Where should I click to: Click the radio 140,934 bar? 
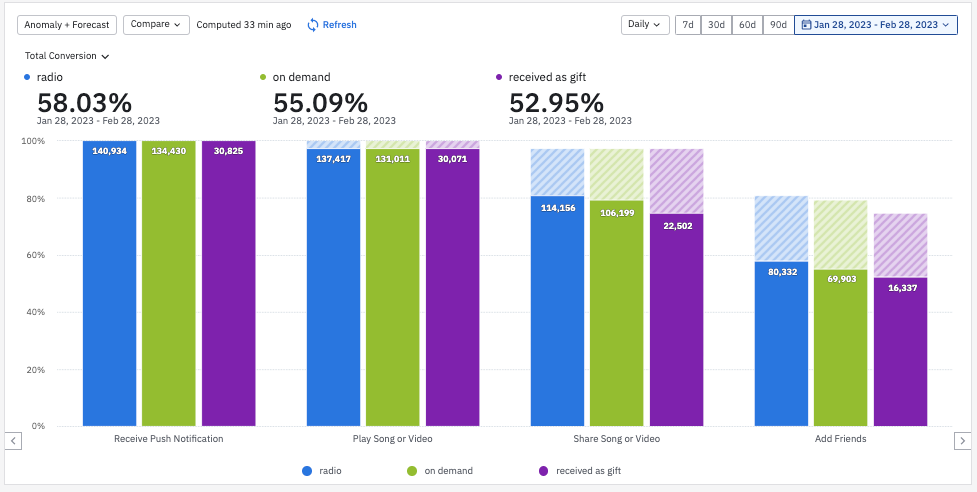110,283
